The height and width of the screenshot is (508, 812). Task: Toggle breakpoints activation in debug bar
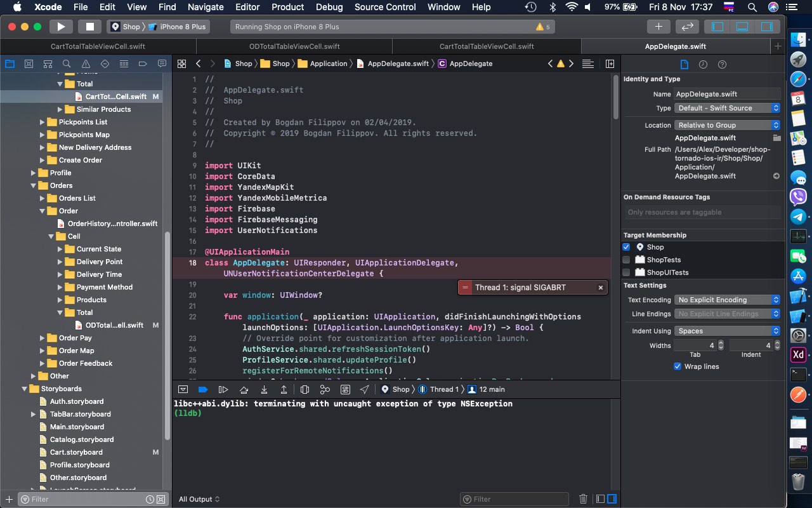[203, 389]
